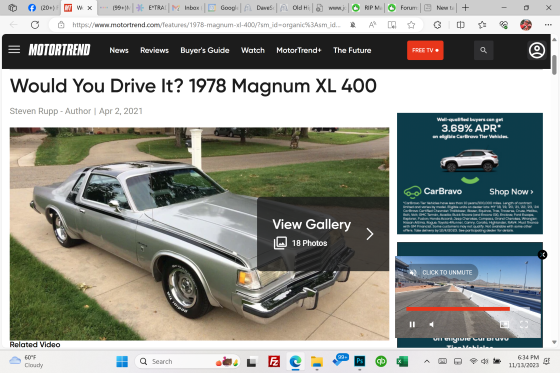
Task: Show hidden system tray icons chevron
Action: 426,362
